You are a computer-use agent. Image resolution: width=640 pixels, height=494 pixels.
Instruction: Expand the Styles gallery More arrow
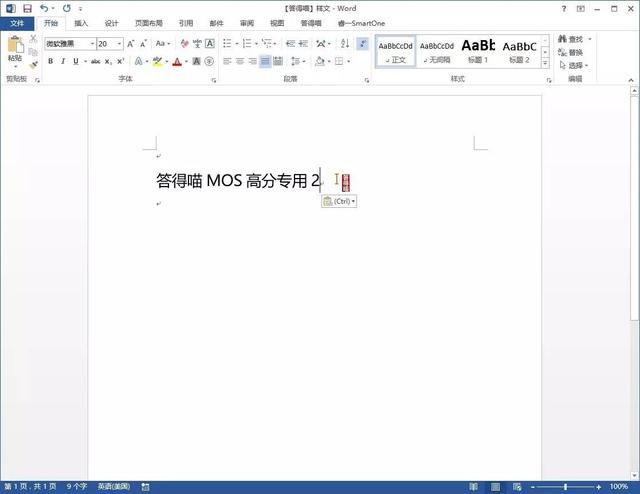545,63
